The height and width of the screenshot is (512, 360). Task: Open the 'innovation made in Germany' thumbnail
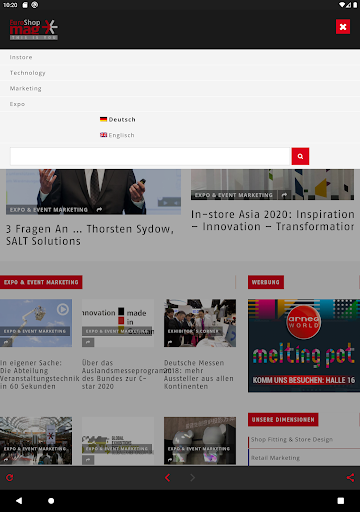(x=118, y=323)
